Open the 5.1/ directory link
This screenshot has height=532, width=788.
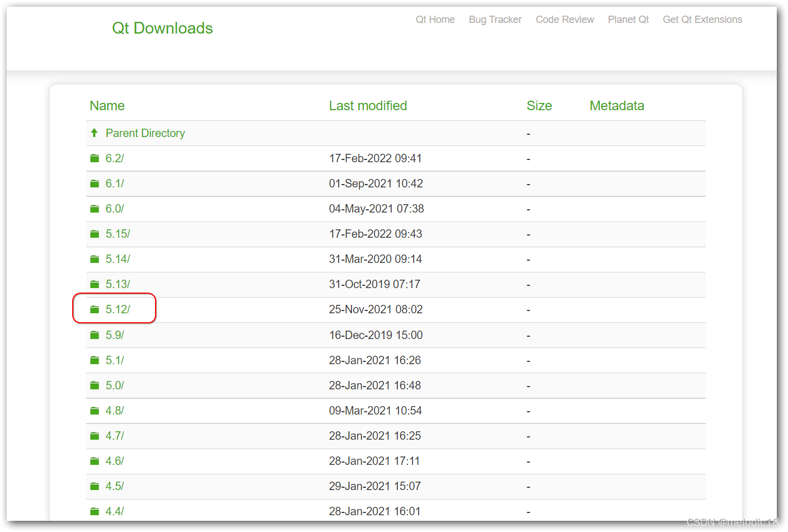tap(115, 360)
